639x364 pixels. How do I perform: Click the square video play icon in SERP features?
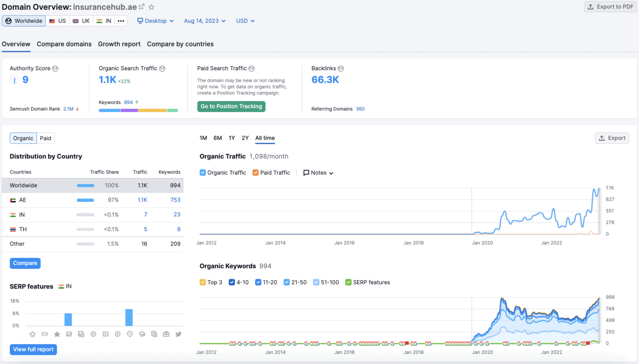pyautogui.click(x=106, y=334)
